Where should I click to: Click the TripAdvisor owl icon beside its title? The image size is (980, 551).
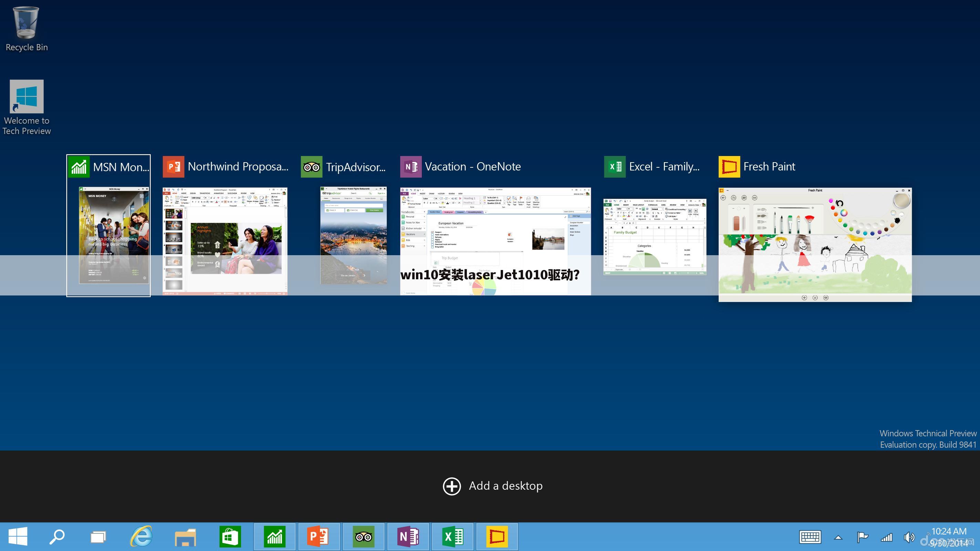[x=312, y=167]
